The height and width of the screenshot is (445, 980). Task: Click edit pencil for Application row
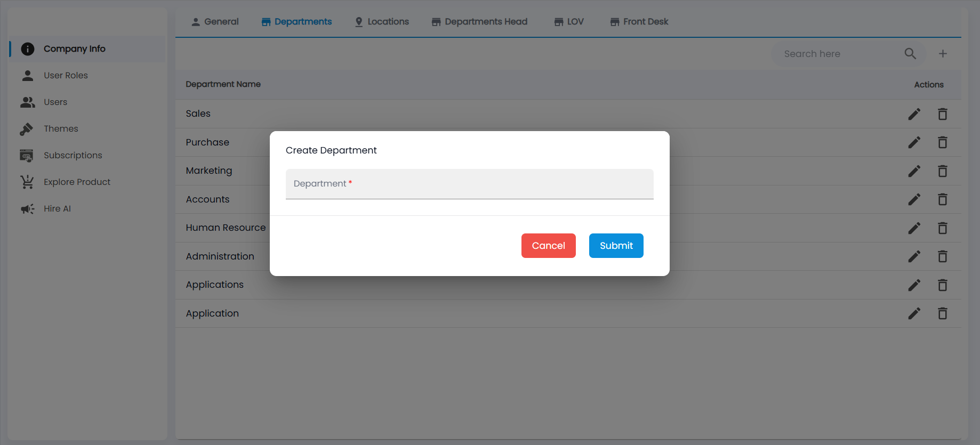click(x=914, y=313)
